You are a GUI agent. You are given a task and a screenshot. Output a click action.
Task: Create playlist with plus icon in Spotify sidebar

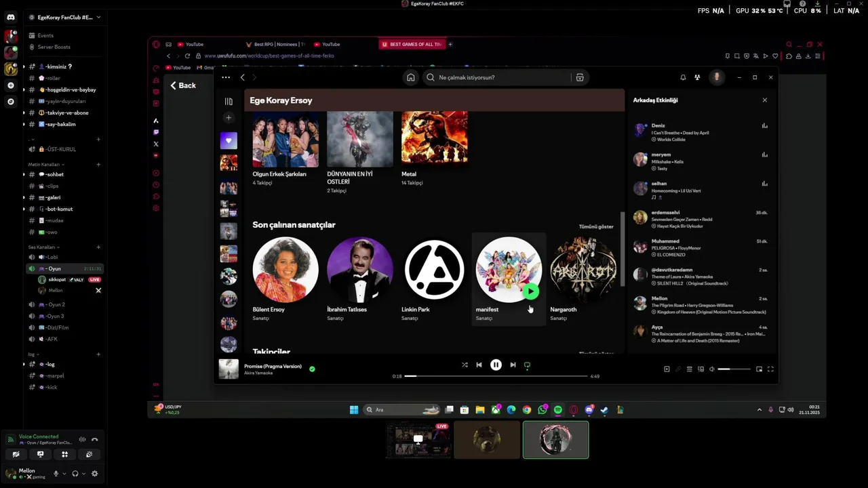pyautogui.click(x=229, y=118)
